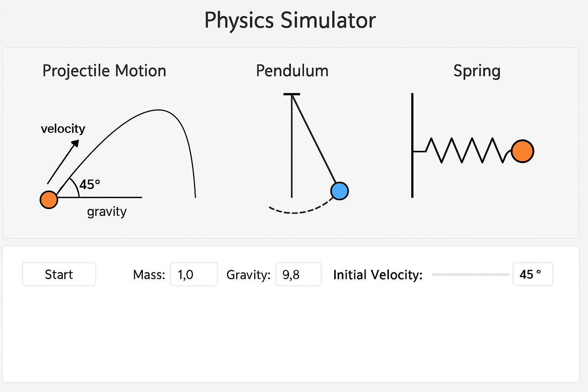The height and width of the screenshot is (392, 588).
Task: Click the Mass input field
Action: tap(194, 274)
